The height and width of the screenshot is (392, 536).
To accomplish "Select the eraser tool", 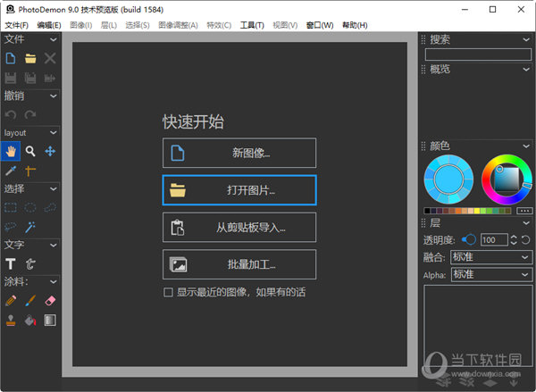I will click(50, 301).
